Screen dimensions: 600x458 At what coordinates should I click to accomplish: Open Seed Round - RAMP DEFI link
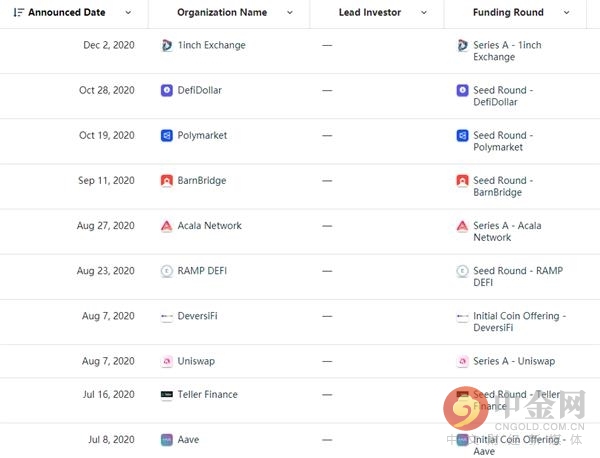click(x=518, y=277)
